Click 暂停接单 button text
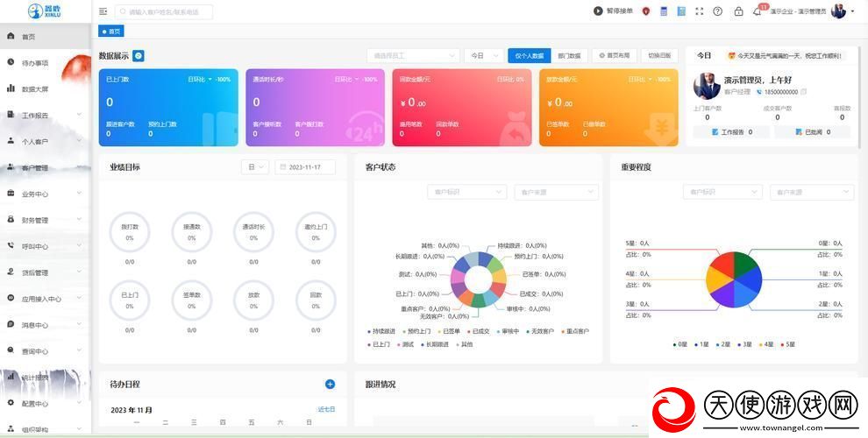Image resolution: width=868 pixels, height=438 pixels. tap(620, 11)
